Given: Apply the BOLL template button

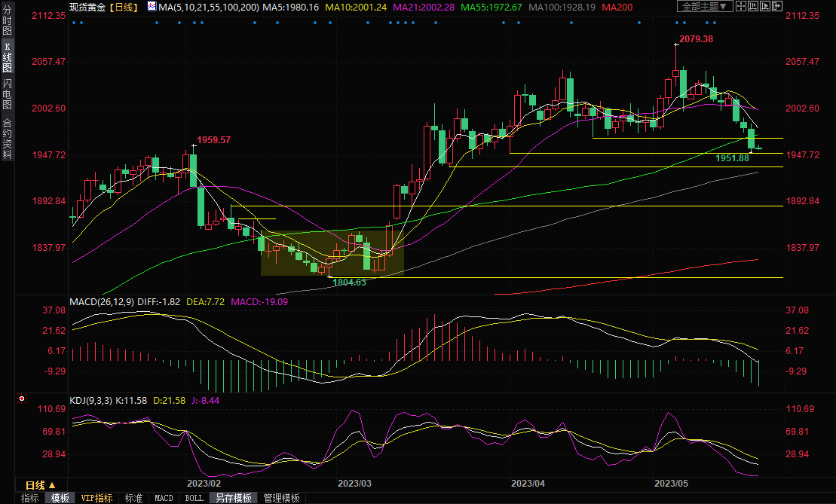Looking at the screenshot, I should click(194, 498).
